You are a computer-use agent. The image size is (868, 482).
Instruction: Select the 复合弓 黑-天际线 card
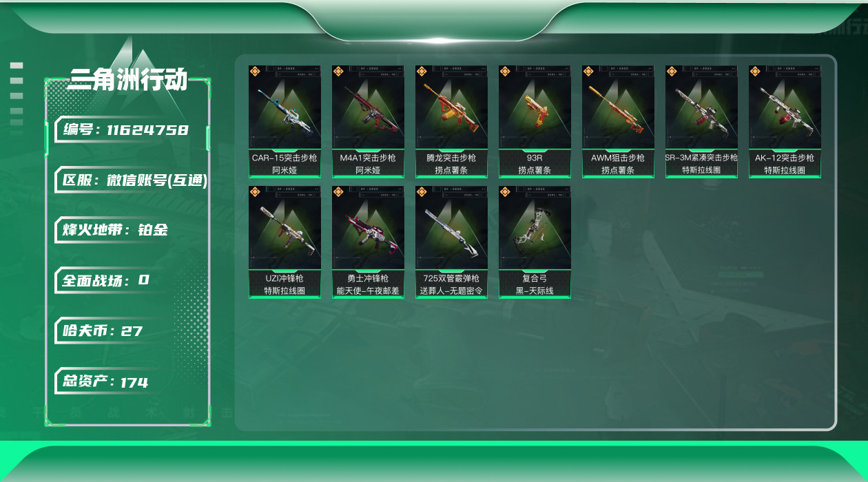(x=535, y=242)
